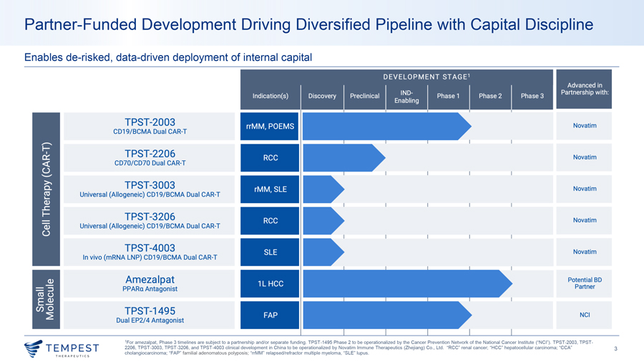Click 'CD70/CD70 Dual CAR-T' description

(x=150, y=163)
